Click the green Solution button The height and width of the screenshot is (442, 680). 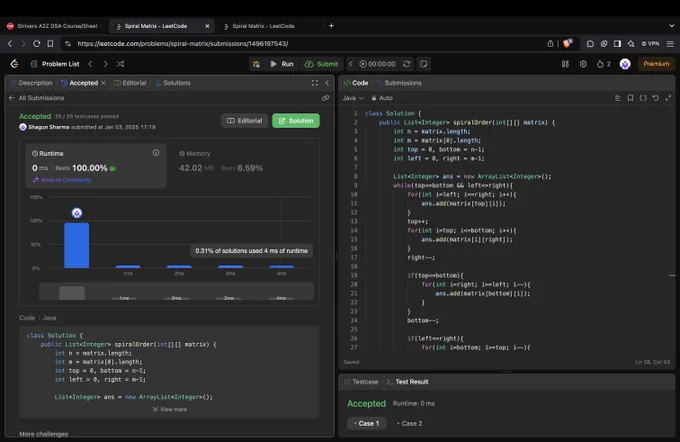click(x=296, y=121)
